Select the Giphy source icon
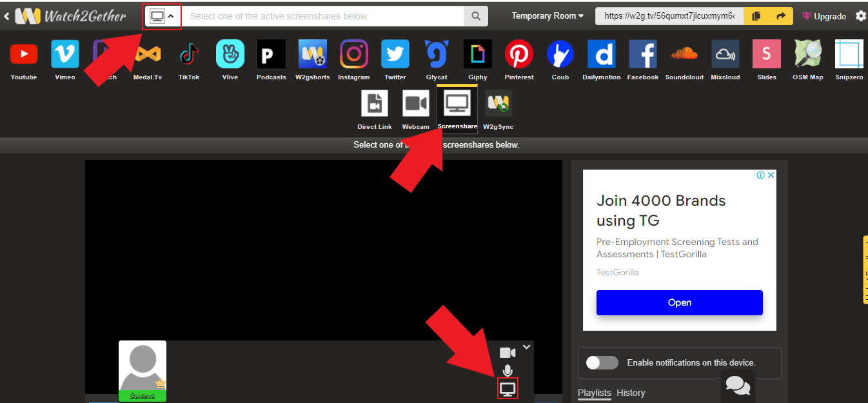Image resolution: width=868 pixels, height=403 pixels. [x=478, y=54]
